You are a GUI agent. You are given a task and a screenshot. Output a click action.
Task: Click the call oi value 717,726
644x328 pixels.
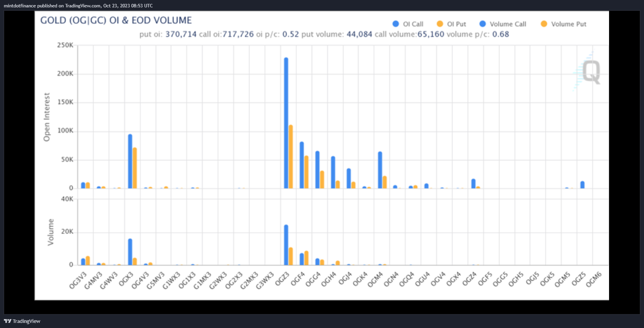pos(238,34)
